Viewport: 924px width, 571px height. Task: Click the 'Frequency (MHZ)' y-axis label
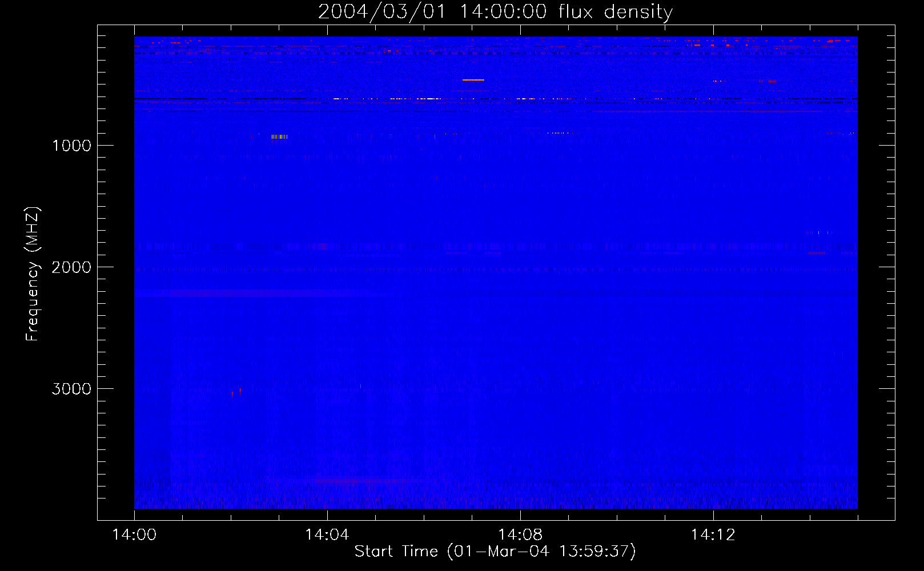[33, 274]
